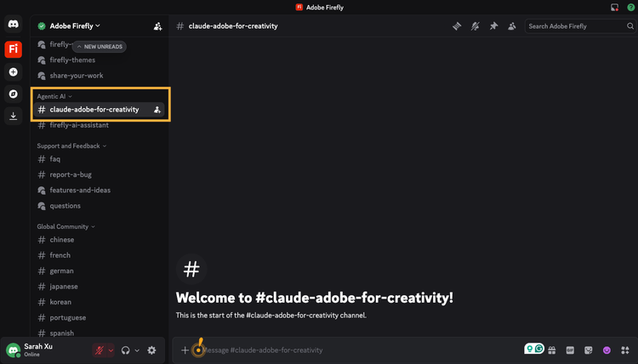This screenshot has height=364, width=638.
Task: Open headphones output options arrow
Action: 137,350
